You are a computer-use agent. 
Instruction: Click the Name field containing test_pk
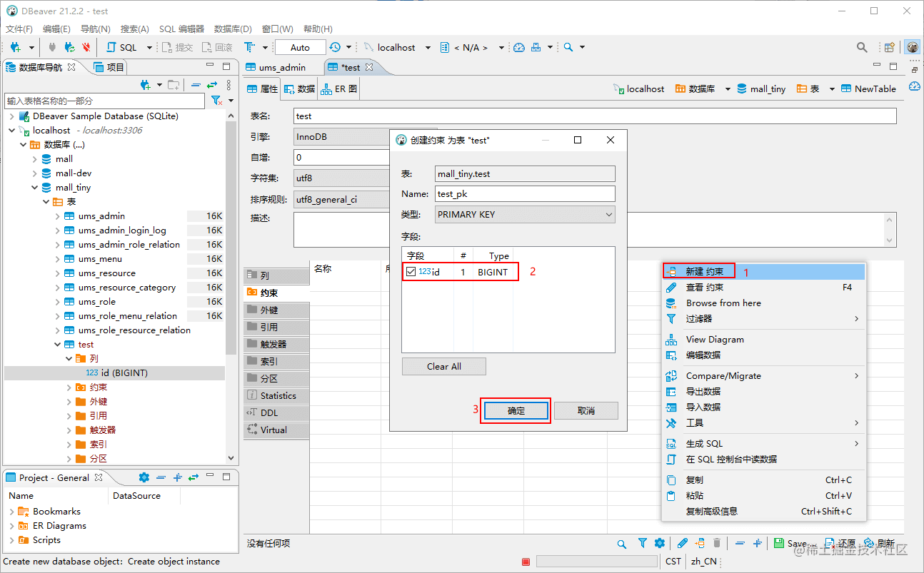[525, 193]
